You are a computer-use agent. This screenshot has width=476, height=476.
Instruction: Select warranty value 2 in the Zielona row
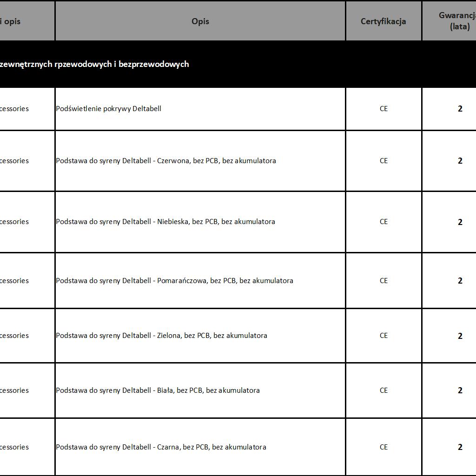tap(450, 336)
